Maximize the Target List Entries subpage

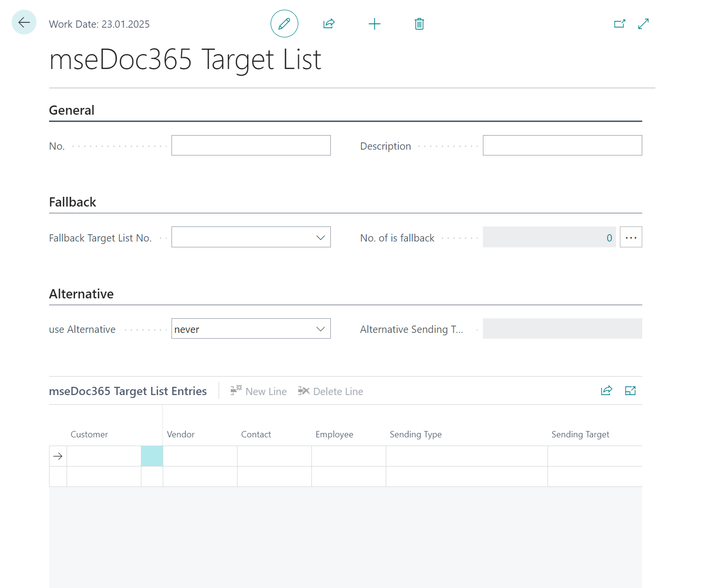[630, 391]
